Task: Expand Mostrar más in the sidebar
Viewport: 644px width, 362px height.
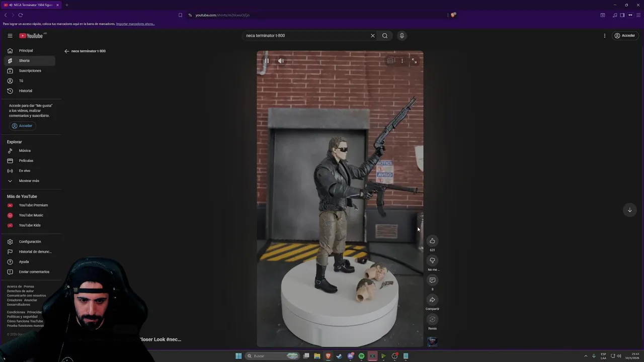Action: tap(30, 181)
